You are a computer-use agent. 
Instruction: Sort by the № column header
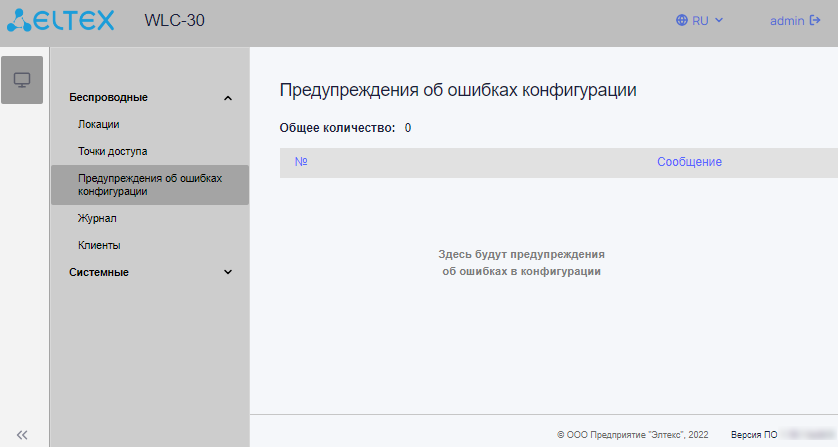pyautogui.click(x=301, y=162)
